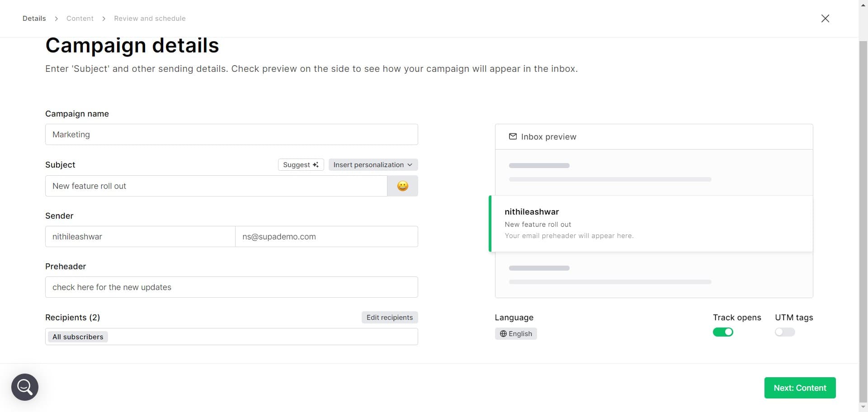
Task: Close the campaign editor with the X icon
Action: (825, 18)
